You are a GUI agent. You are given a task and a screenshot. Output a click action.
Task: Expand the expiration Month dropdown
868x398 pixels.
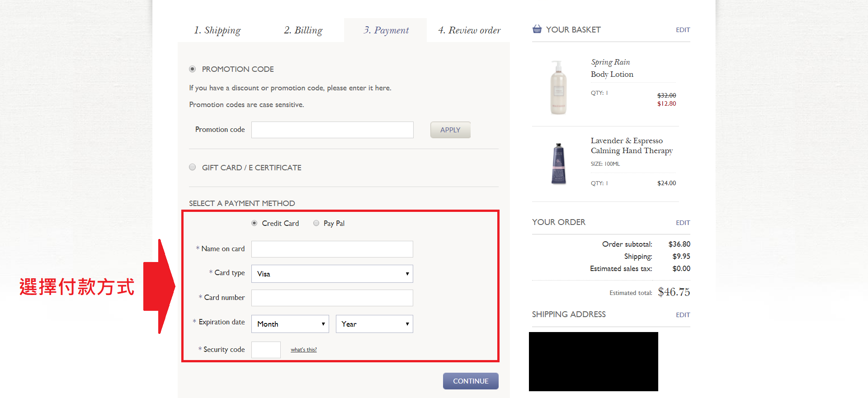click(x=290, y=324)
